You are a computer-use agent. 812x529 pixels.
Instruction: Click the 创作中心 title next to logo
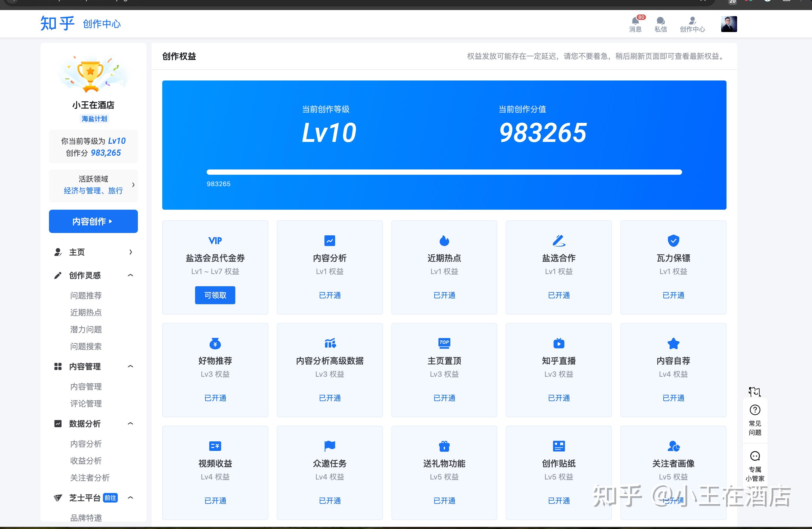click(x=102, y=24)
